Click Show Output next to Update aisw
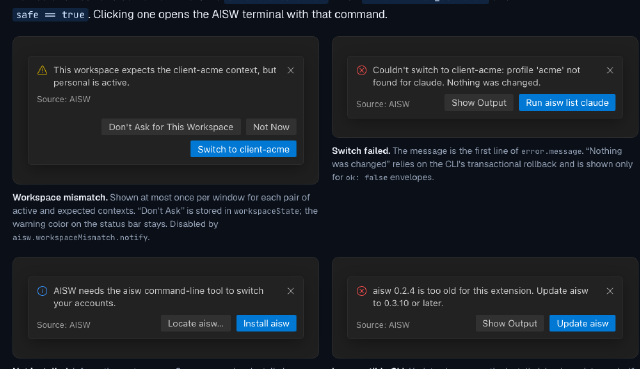Viewport: 640px width, 369px height. [510, 324]
